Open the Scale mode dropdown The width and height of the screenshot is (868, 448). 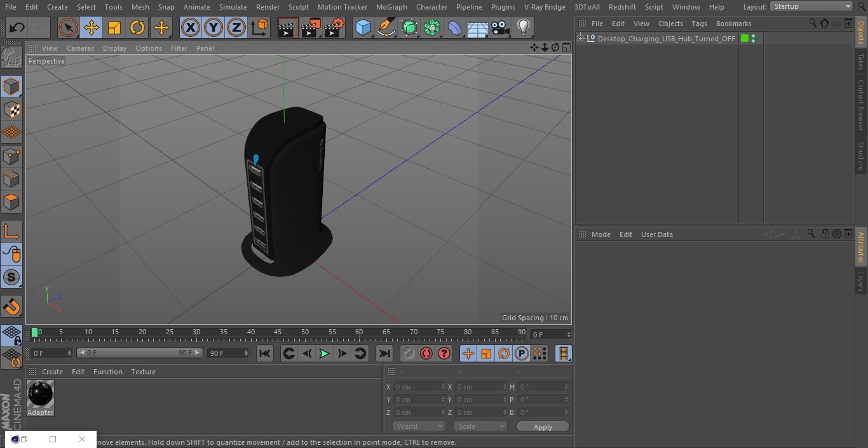[x=480, y=426]
